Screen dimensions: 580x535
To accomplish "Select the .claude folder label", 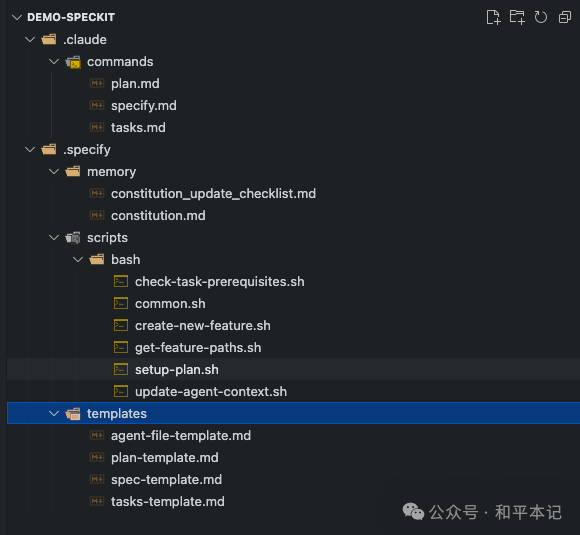I will click(85, 40).
